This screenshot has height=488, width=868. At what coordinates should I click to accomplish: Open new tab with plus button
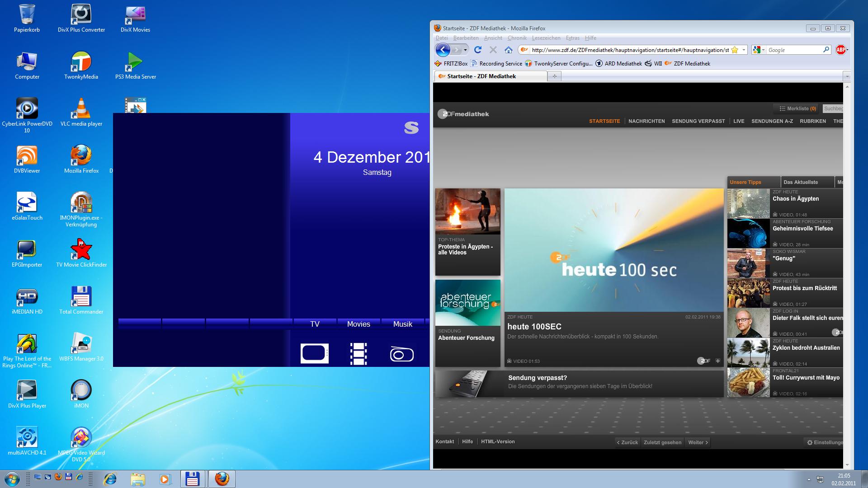[x=554, y=76]
